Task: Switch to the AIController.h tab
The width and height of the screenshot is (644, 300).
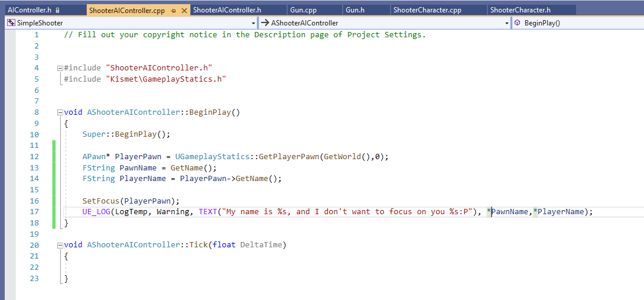Action: [x=31, y=10]
